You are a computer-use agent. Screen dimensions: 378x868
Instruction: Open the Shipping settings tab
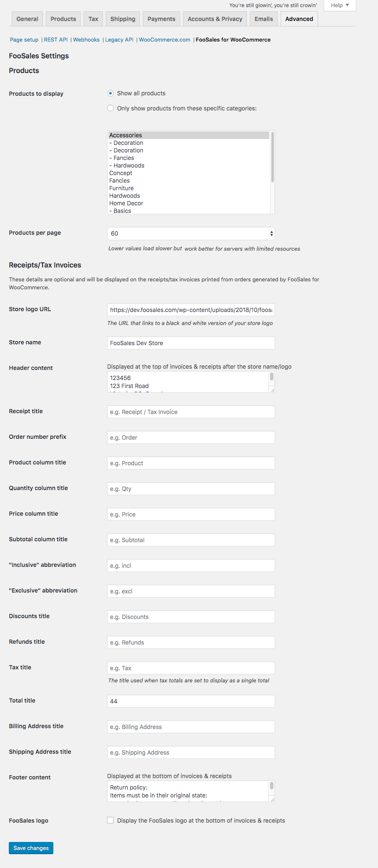(123, 19)
